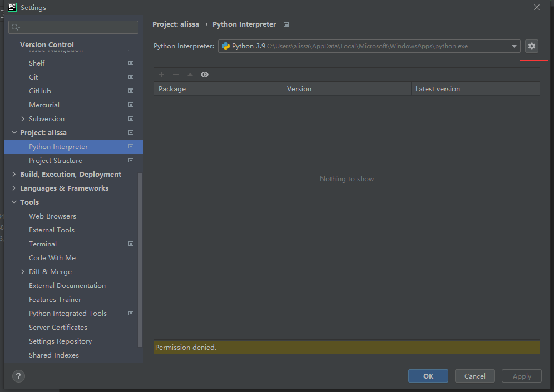Click the Python Interpreter breadcrumb title
This screenshot has height=392, width=554.
tap(244, 24)
